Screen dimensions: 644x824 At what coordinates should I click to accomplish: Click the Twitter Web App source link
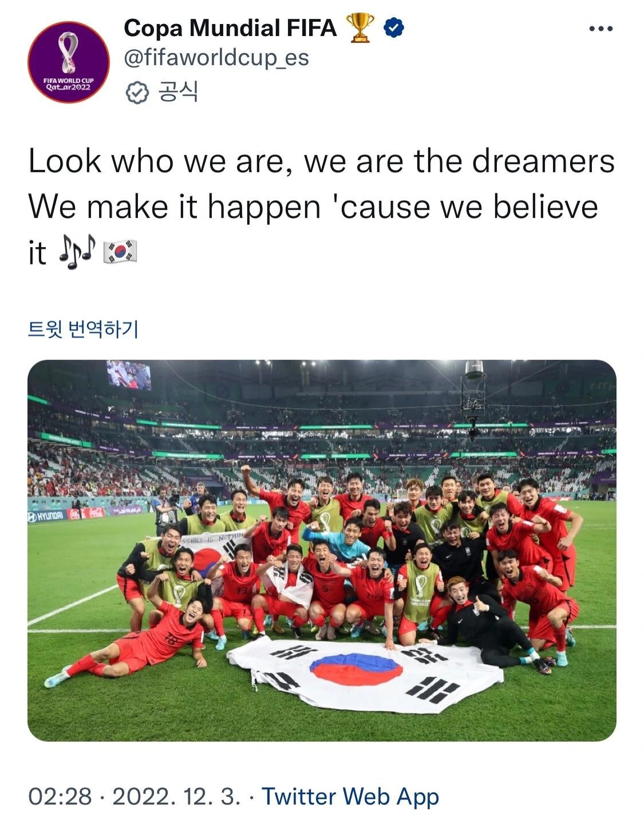click(x=350, y=797)
